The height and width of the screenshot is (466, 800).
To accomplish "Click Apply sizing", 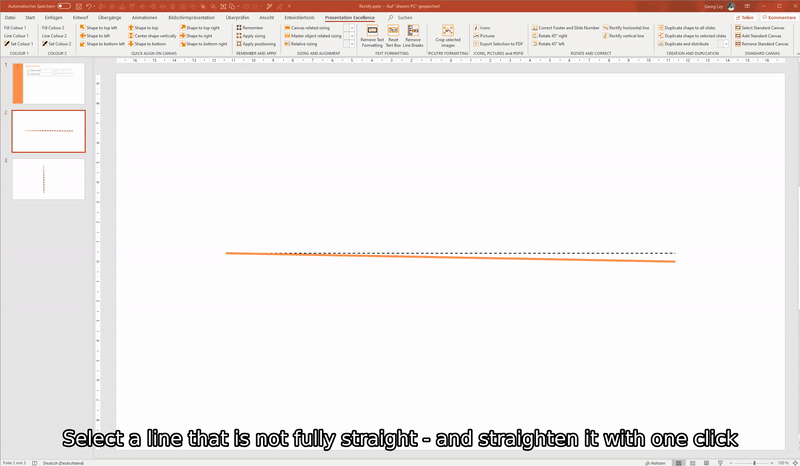I will point(251,36).
